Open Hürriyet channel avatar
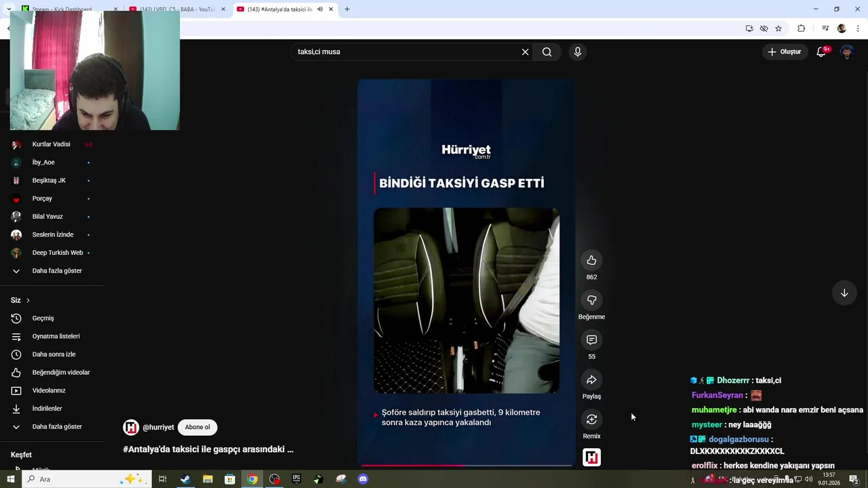 pos(131,427)
